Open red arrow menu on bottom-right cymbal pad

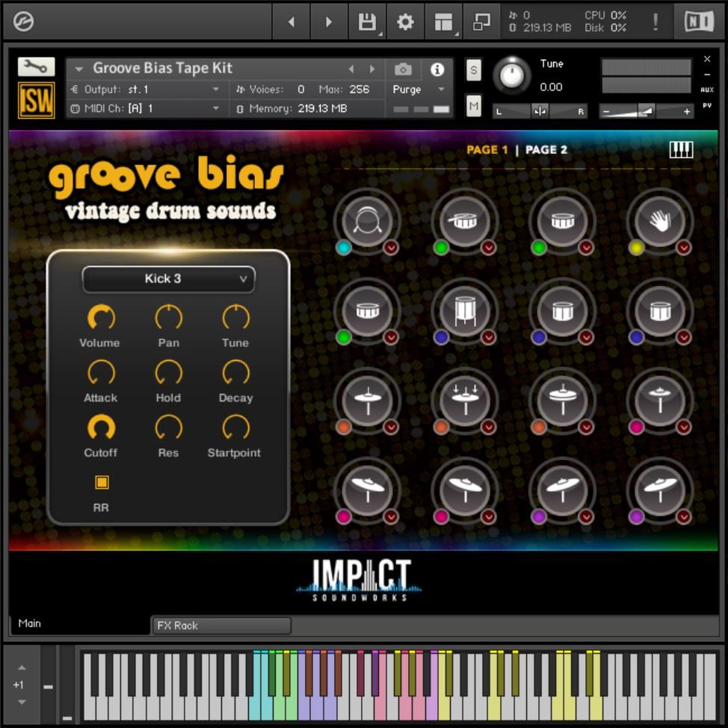(x=684, y=516)
